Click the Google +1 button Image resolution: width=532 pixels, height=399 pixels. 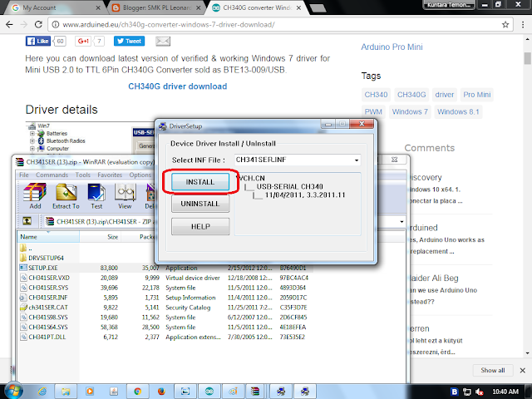pos(83,41)
